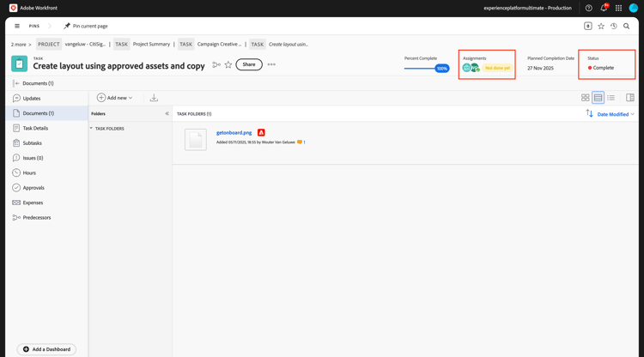644x357 pixels.
Task: Open the boxed counter icon in top bar
Action: click(587, 27)
